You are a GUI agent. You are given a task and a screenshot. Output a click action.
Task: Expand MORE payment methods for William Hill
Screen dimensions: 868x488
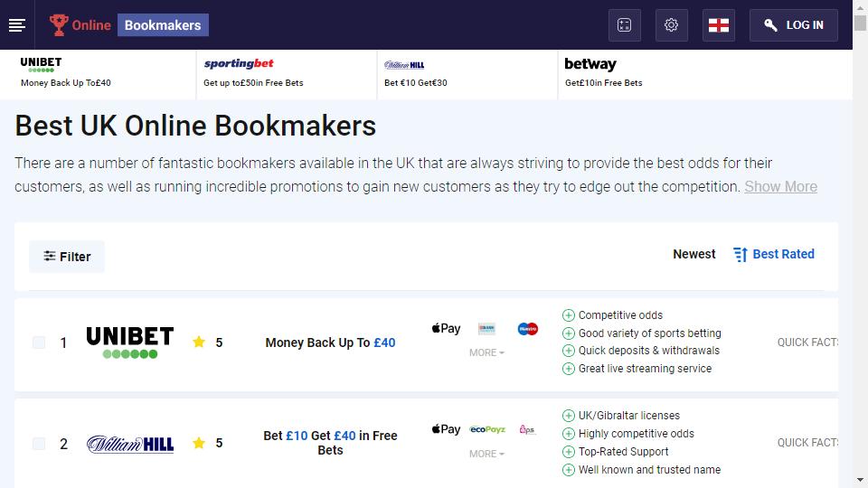coord(486,454)
